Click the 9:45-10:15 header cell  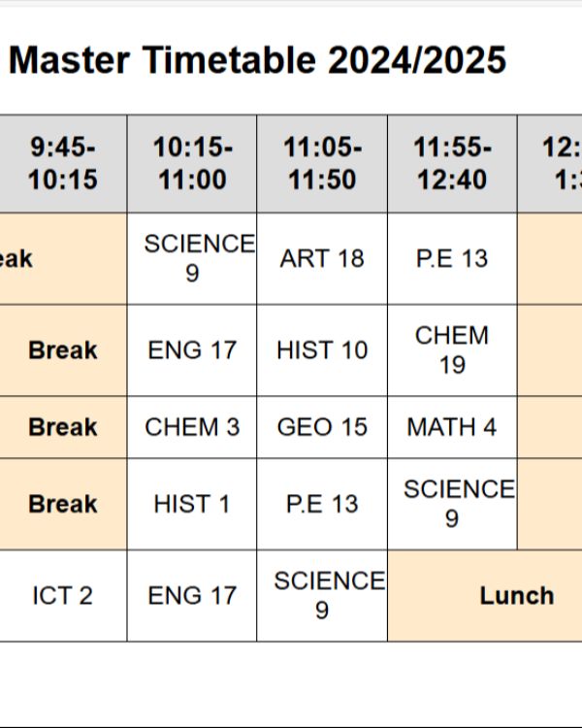63,164
